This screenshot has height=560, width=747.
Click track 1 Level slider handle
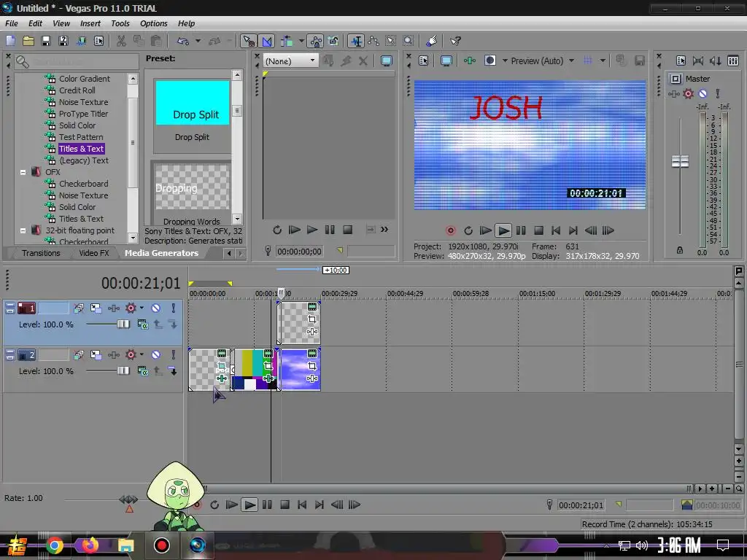pyautogui.click(x=123, y=324)
